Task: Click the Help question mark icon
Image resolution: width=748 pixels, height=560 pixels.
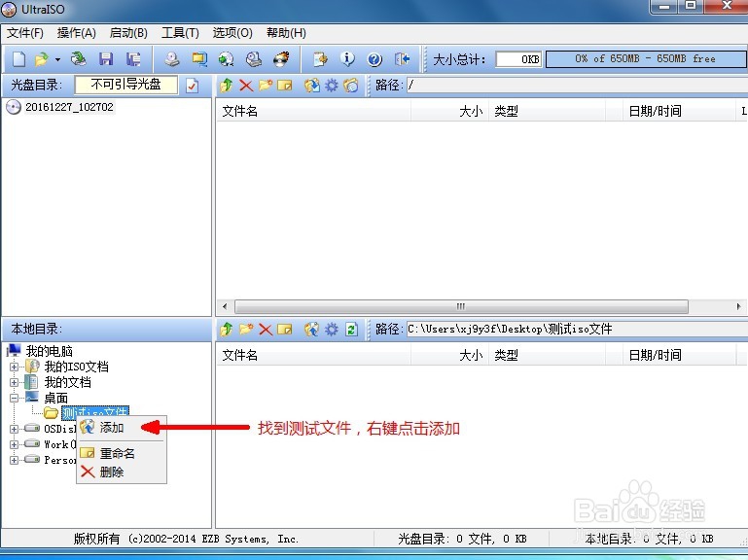Action: [x=374, y=59]
